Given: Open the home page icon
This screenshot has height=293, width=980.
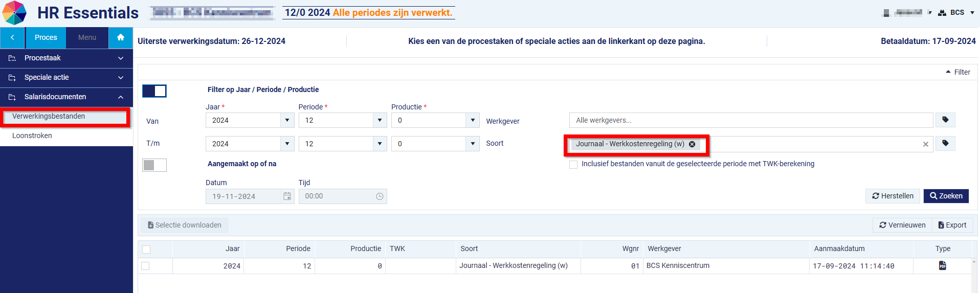Looking at the screenshot, I should 121,37.
